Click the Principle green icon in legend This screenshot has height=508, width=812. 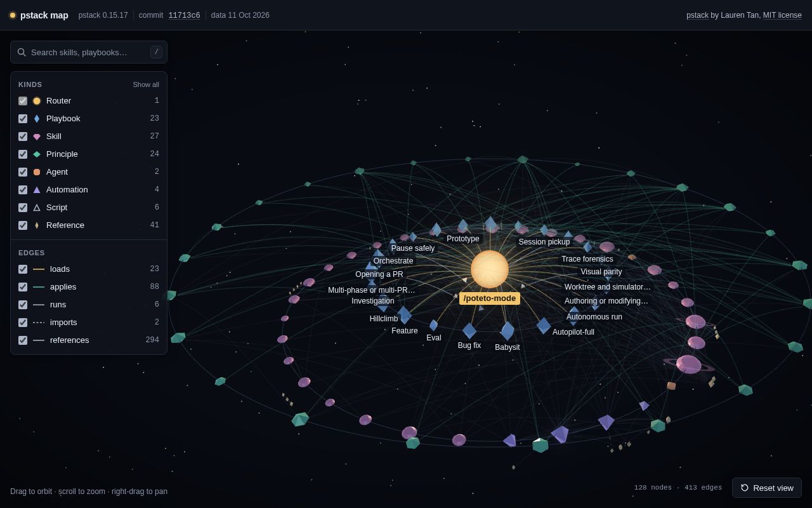click(x=37, y=154)
